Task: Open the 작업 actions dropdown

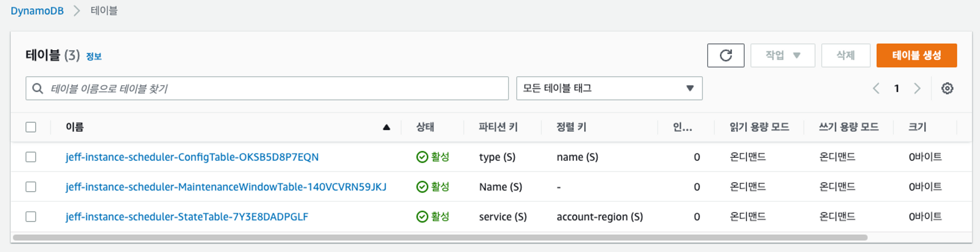Action: pyautogui.click(x=783, y=55)
